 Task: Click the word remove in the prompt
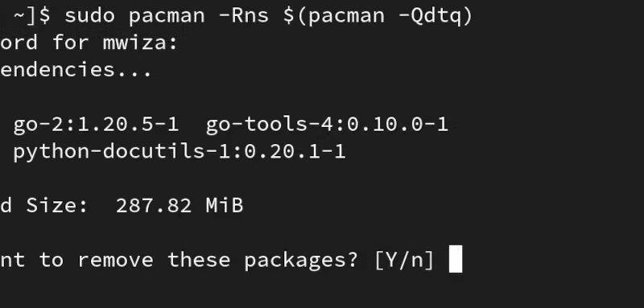point(115,260)
